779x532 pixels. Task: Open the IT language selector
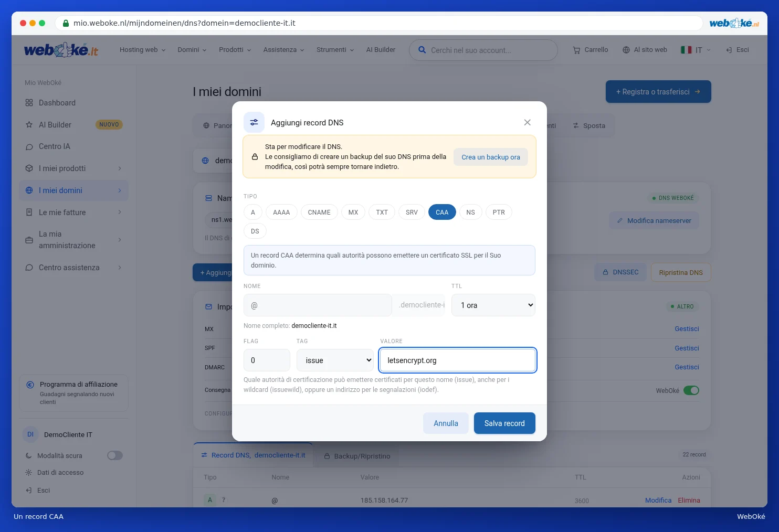click(696, 50)
